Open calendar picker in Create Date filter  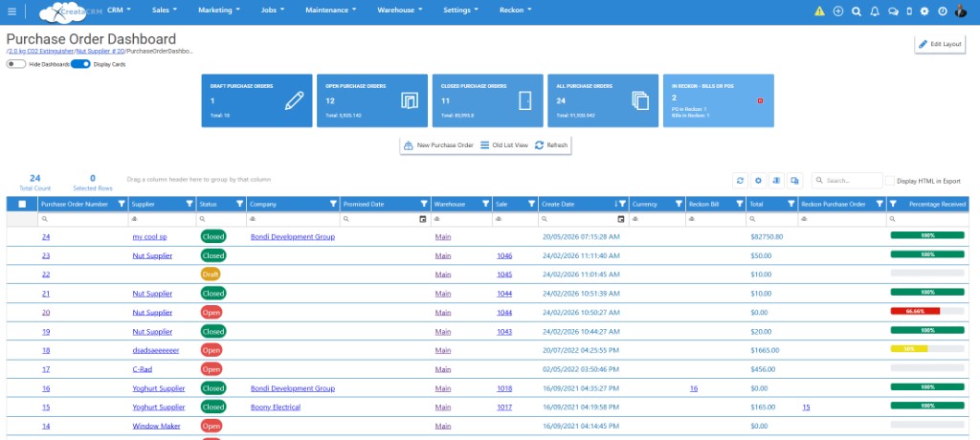[620, 219]
